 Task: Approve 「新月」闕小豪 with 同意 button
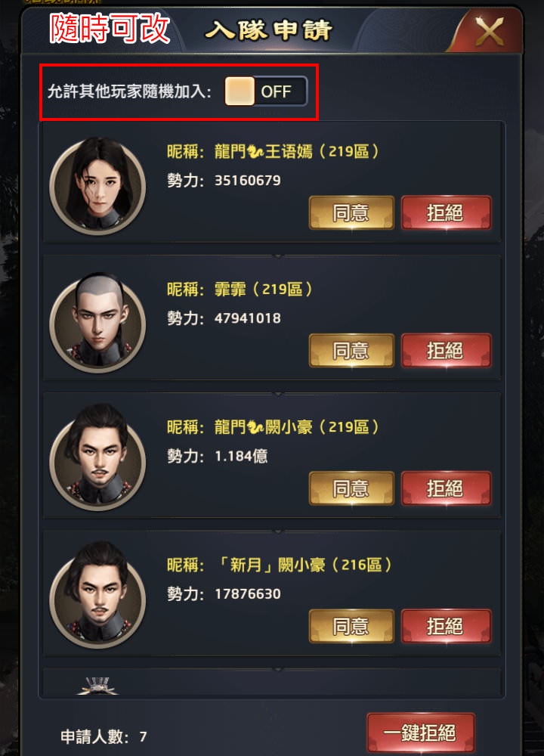[351, 626]
